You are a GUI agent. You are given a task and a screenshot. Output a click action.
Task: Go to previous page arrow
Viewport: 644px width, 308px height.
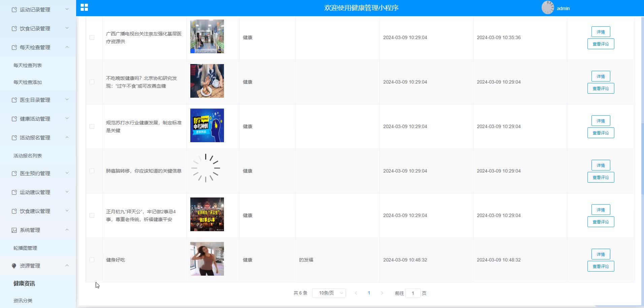tap(356, 293)
